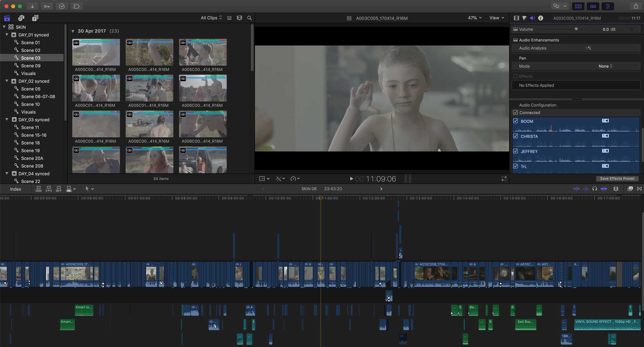Toggle snapping icon in timeline toolbar
The height and width of the screenshot is (347, 644).
(604, 189)
